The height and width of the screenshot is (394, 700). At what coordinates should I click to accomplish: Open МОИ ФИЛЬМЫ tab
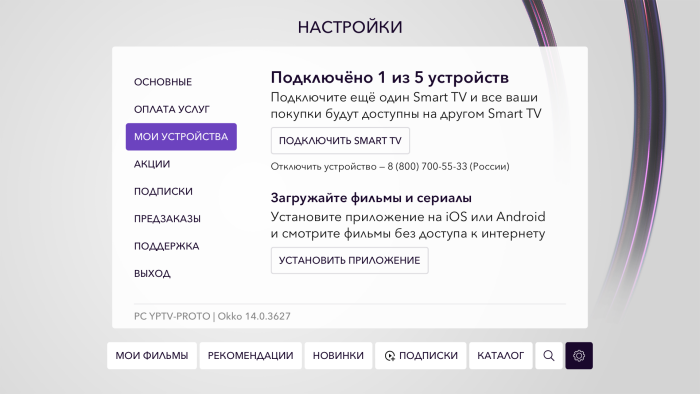click(152, 356)
